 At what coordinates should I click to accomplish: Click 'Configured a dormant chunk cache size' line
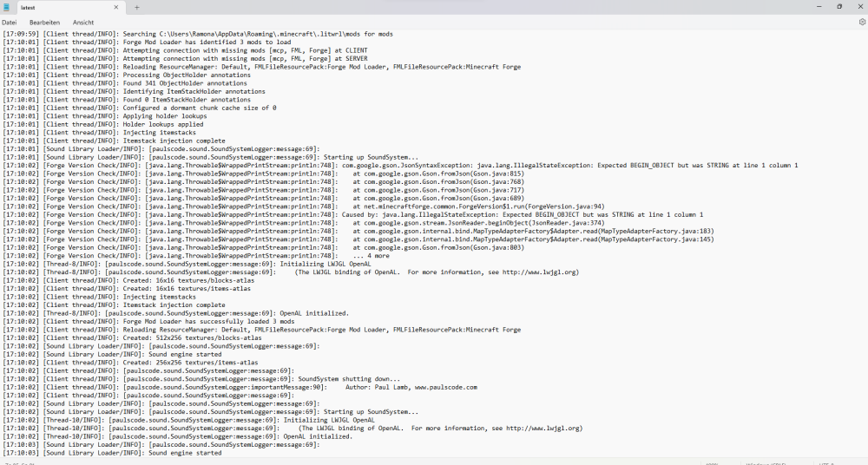pos(140,108)
